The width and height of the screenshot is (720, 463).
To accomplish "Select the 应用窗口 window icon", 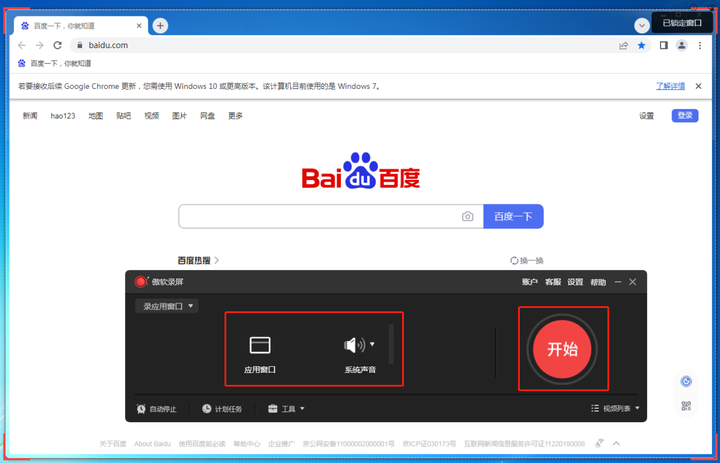I will coord(260,345).
